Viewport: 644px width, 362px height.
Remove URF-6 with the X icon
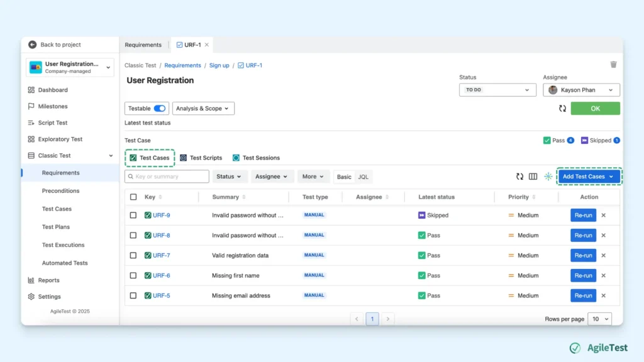pyautogui.click(x=603, y=275)
